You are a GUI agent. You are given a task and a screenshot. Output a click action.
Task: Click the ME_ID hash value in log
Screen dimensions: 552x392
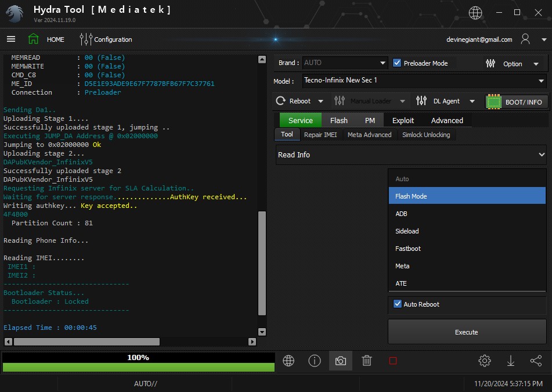[149, 84]
